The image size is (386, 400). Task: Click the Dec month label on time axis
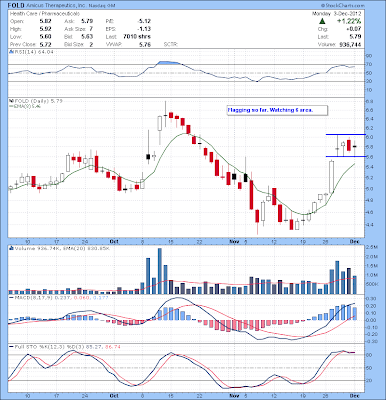click(355, 241)
